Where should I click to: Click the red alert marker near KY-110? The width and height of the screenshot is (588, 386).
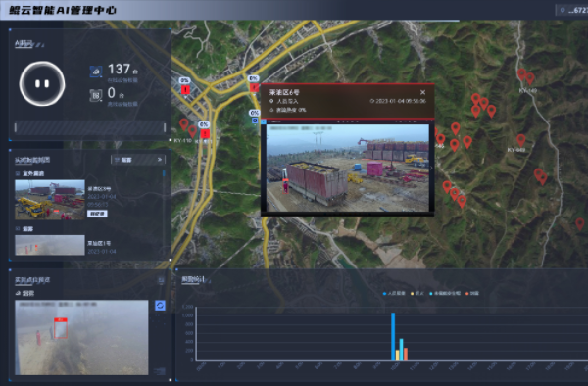pos(205,134)
